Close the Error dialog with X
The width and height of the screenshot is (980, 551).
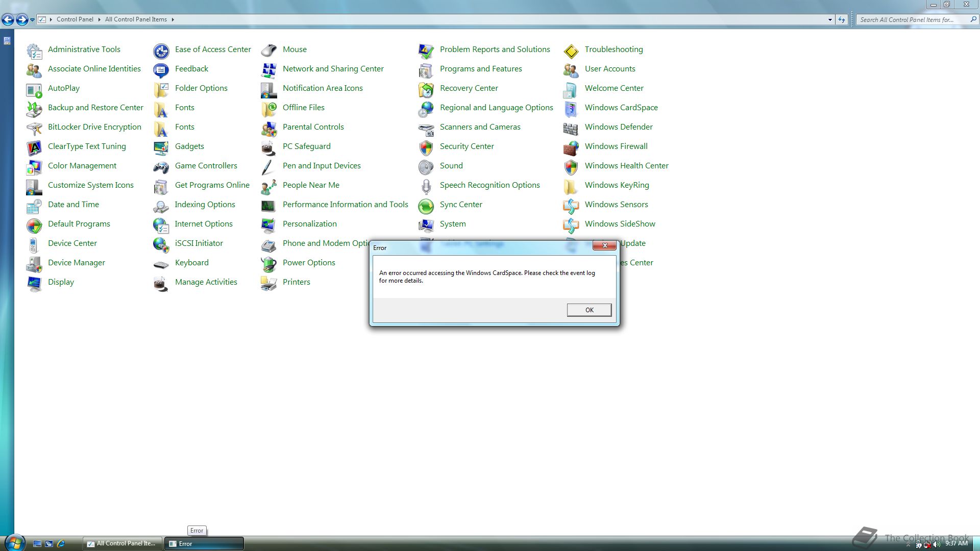click(604, 245)
